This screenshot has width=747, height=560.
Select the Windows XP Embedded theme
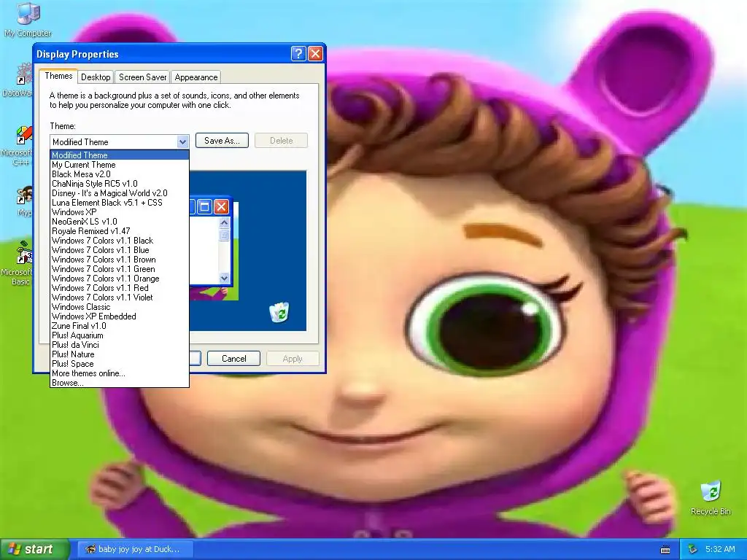click(120, 316)
